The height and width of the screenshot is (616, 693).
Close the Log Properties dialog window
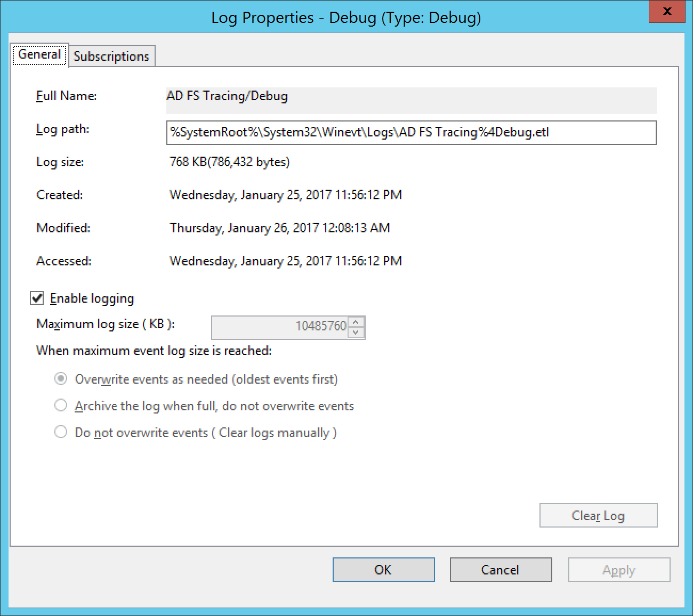(666, 11)
